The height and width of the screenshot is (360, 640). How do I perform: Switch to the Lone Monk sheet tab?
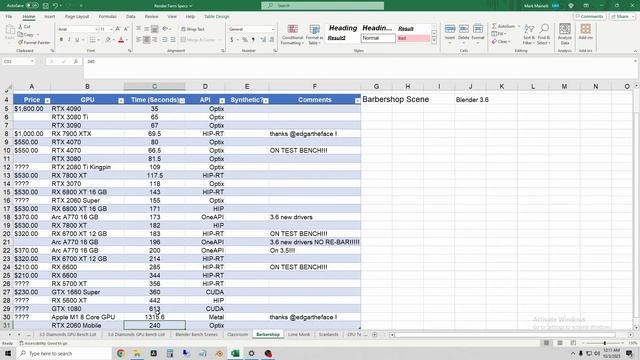[x=299, y=334]
